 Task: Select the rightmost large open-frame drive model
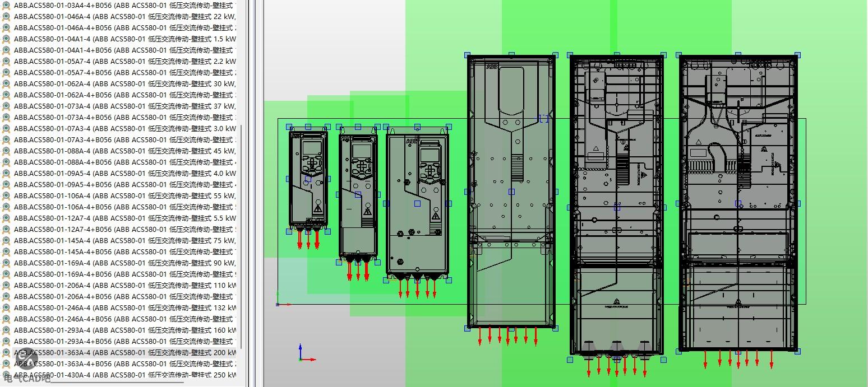pyautogui.click(x=738, y=203)
